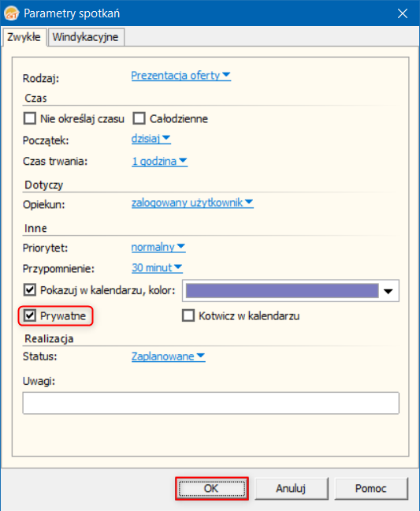This screenshot has width=420, height=511.
Task: Disable the Prywatne checkbox
Action: click(30, 315)
